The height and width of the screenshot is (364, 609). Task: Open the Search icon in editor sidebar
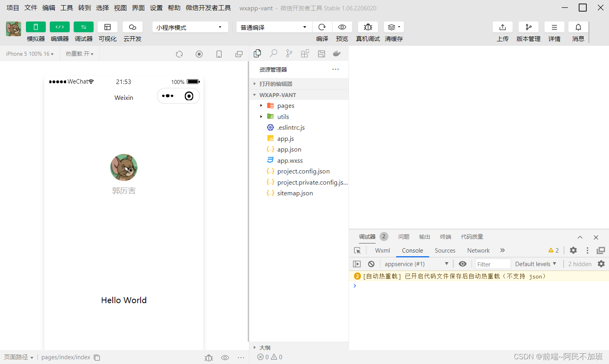pos(273,53)
